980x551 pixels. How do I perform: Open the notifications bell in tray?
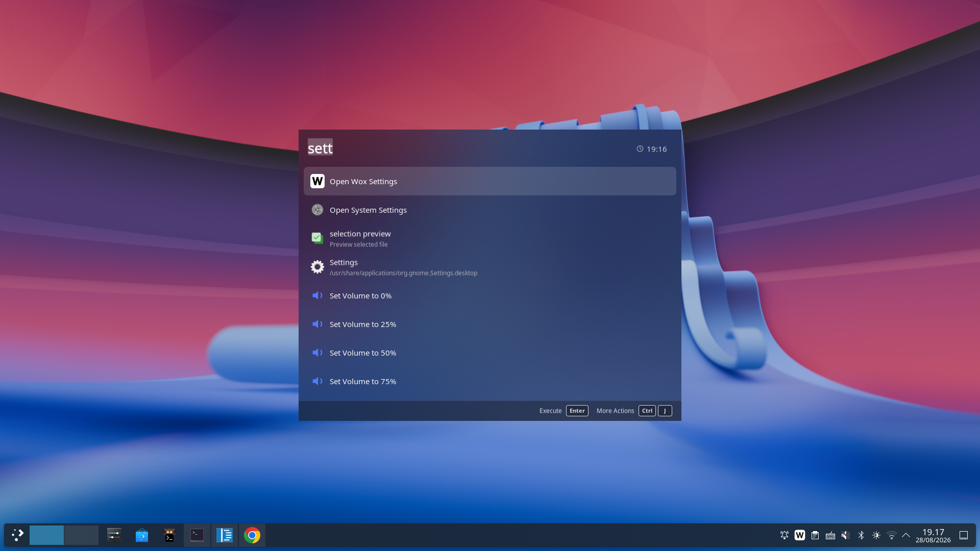785,535
